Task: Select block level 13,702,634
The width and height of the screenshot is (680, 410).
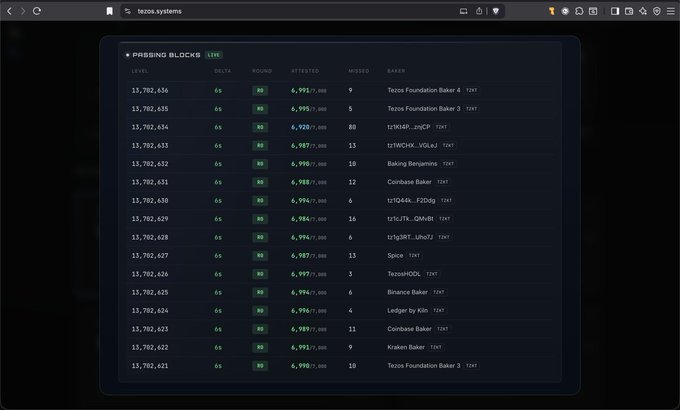Action: click(150, 127)
